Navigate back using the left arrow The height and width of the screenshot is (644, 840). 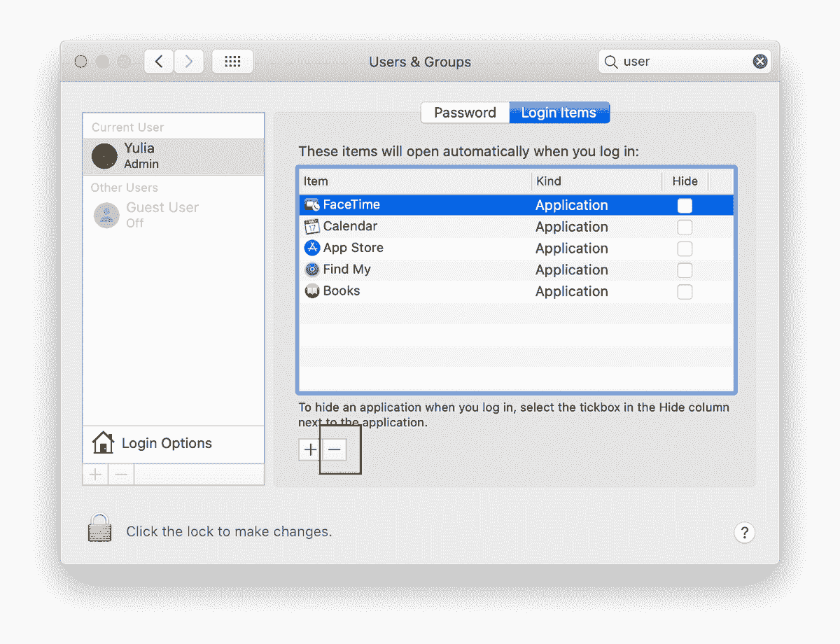coord(158,61)
